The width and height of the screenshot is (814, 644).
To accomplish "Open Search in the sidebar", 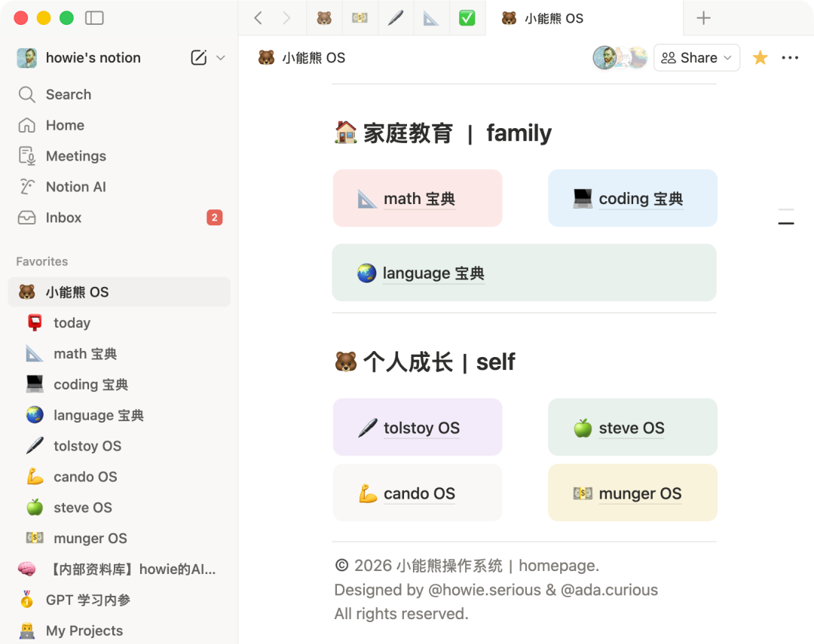I will tap(119, 94).
